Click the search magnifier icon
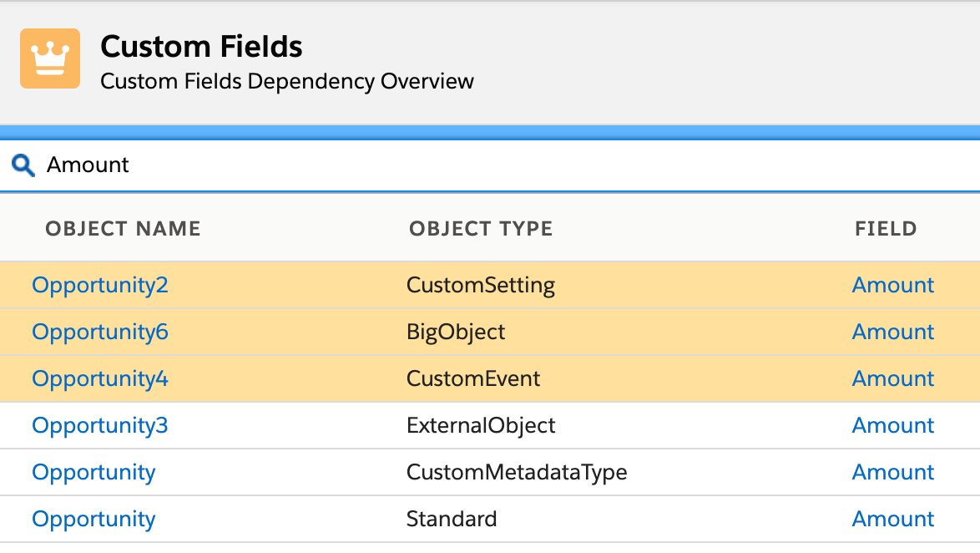Image resolution: width=980 pixels, height=553 pixels. 23,165
